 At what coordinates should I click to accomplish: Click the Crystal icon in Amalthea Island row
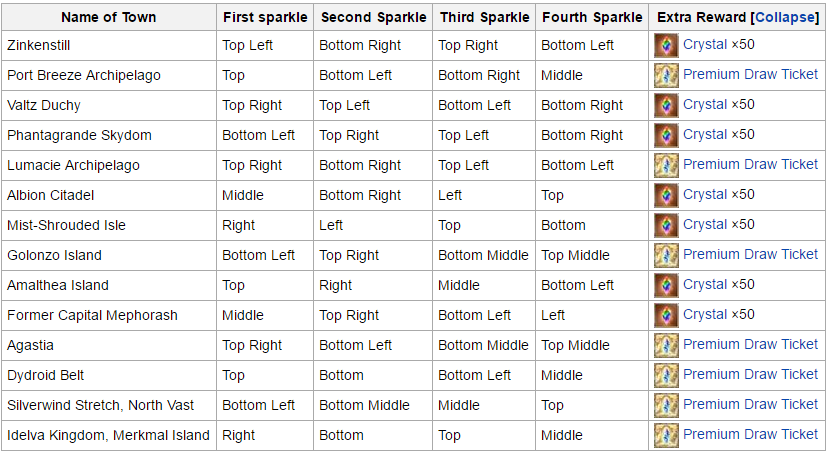pos(666,285)
